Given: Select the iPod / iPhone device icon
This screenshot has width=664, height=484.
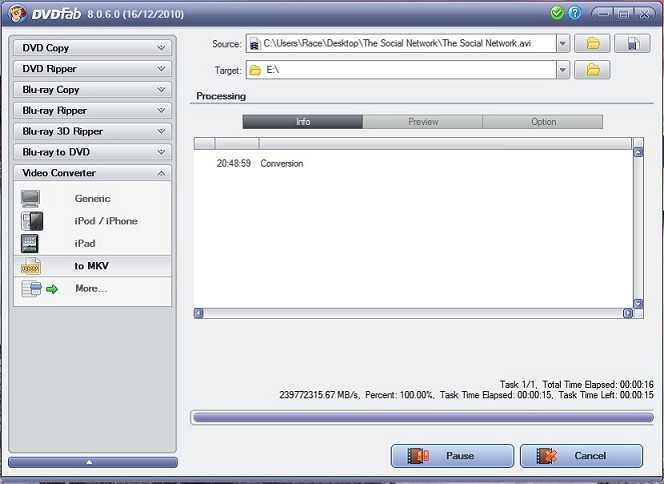Looking at the screenshot, I should 32,221.
